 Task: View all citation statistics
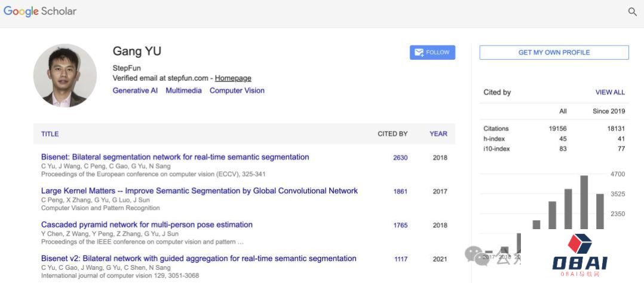(x=610, y=92)
